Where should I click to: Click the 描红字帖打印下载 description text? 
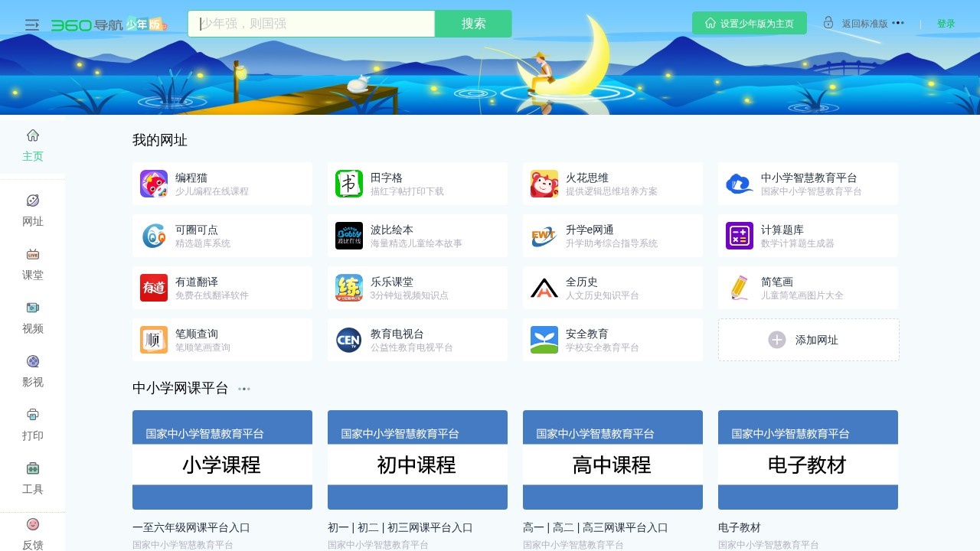pos(407,191)
